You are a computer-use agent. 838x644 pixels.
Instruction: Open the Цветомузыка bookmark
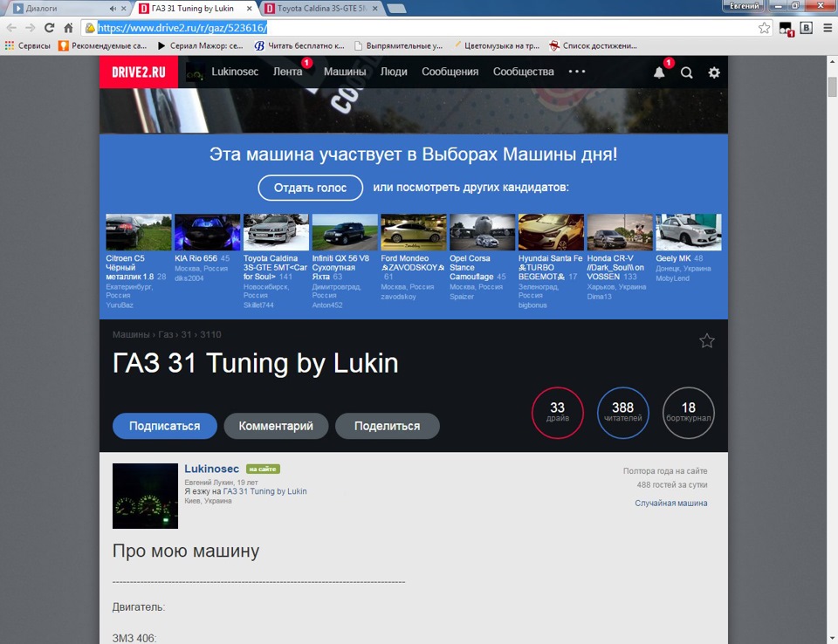[x=497, y=46]
